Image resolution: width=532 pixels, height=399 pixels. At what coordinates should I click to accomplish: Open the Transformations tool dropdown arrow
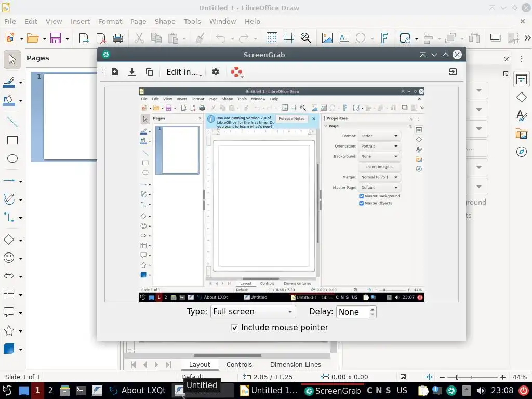pos(416,38)
